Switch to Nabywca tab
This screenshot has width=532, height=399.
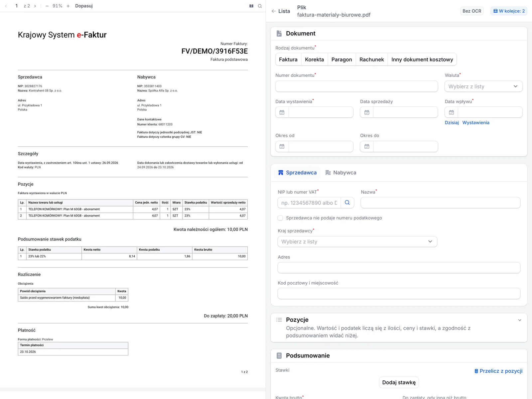pos(341,173)
